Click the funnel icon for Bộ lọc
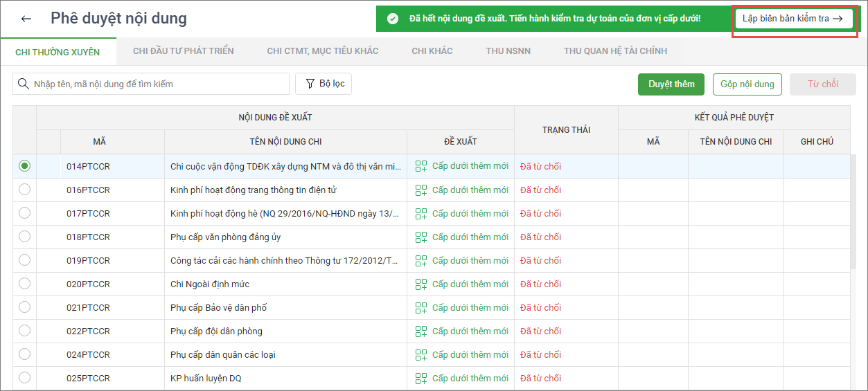The width and height of the screenshot is (868, 391). coord(309,84)
